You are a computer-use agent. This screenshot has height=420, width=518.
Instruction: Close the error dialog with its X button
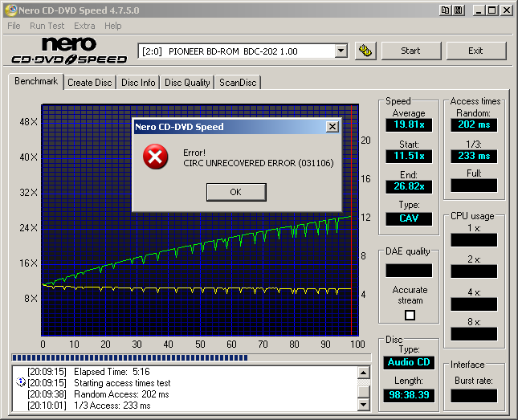(x=332, y=127)
